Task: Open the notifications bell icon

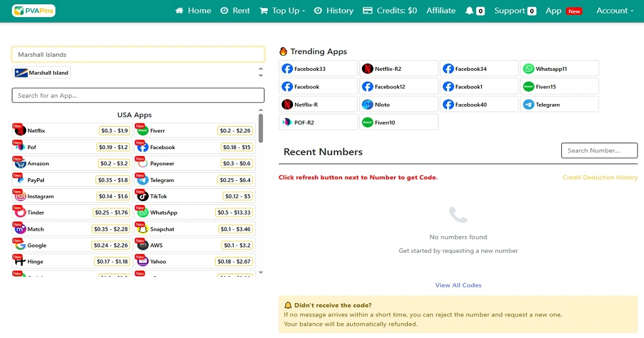Action: 470,11
